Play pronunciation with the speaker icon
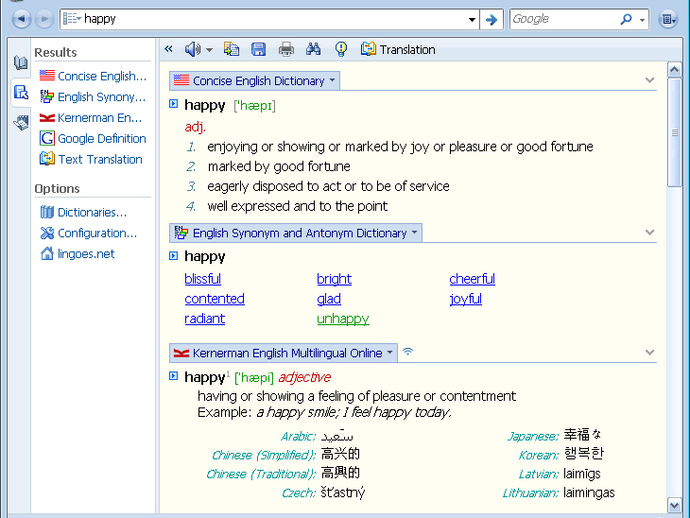 (192, 49)
